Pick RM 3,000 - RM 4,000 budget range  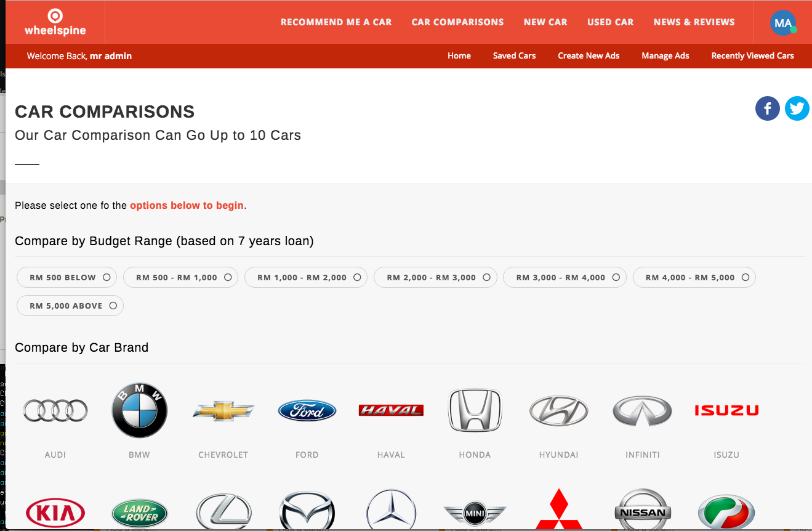point(564,277)
